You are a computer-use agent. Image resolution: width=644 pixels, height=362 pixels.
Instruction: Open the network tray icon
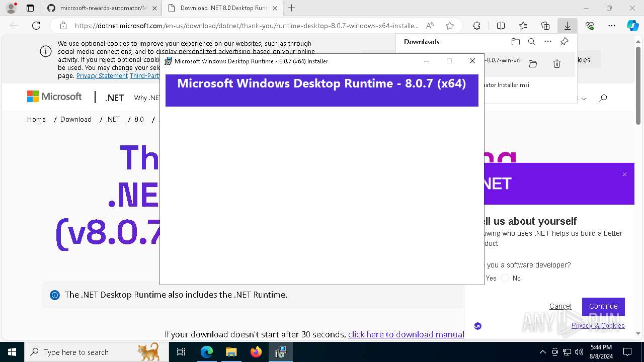pyautogui.click(x=567, y=352)
